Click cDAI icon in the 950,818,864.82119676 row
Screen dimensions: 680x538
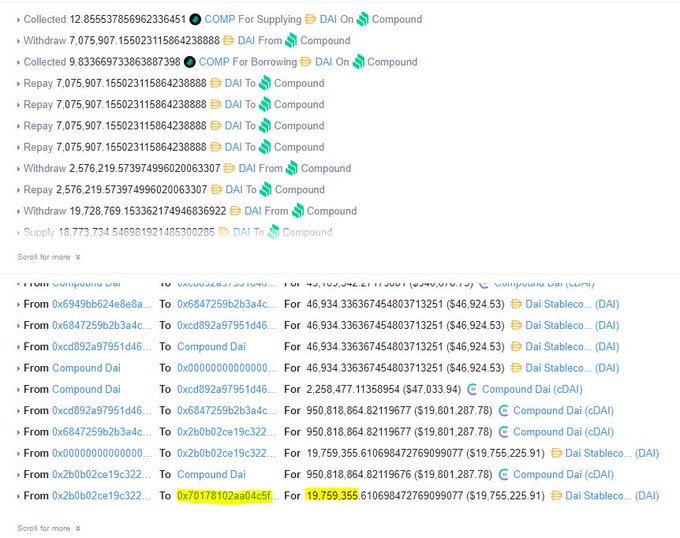(x=503, y=474)
